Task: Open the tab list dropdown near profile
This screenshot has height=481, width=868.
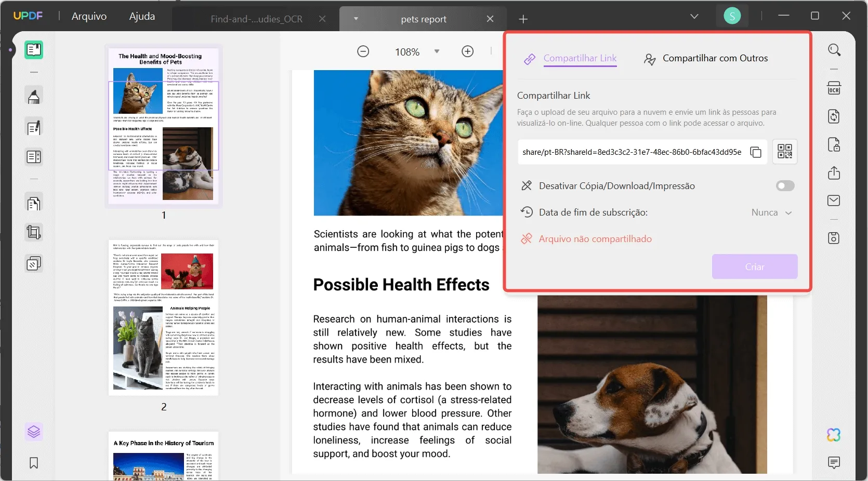Action: click(x=695, y=16)
